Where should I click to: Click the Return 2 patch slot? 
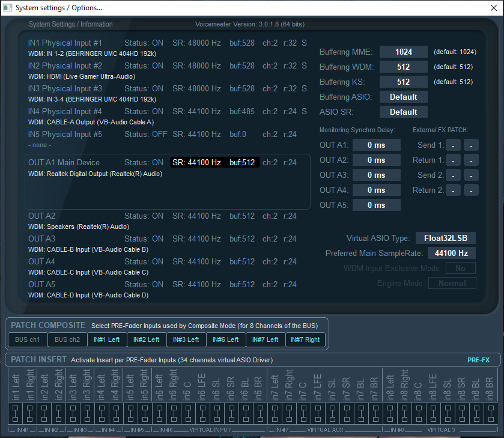(454, 189)
